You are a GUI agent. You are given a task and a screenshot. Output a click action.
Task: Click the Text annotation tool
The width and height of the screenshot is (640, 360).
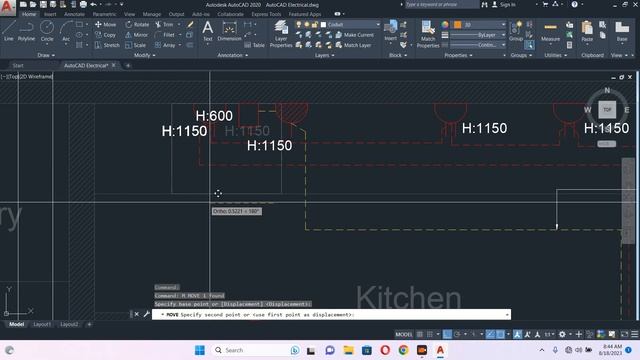coord(208,31)
